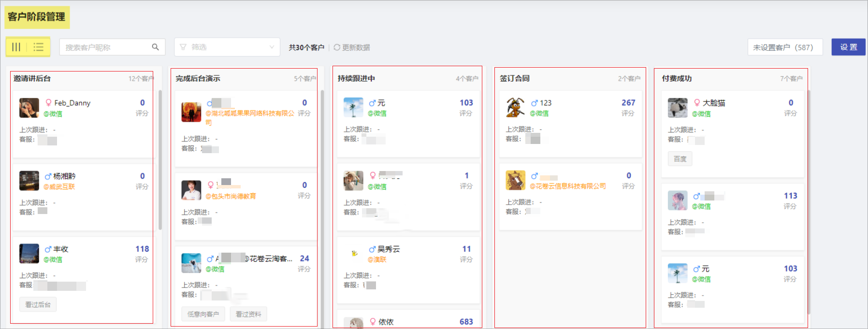Click 更新数据 to refresh customer data
Image resolution: width=868 pixels, height=329 pixels.
click(351, 47)
